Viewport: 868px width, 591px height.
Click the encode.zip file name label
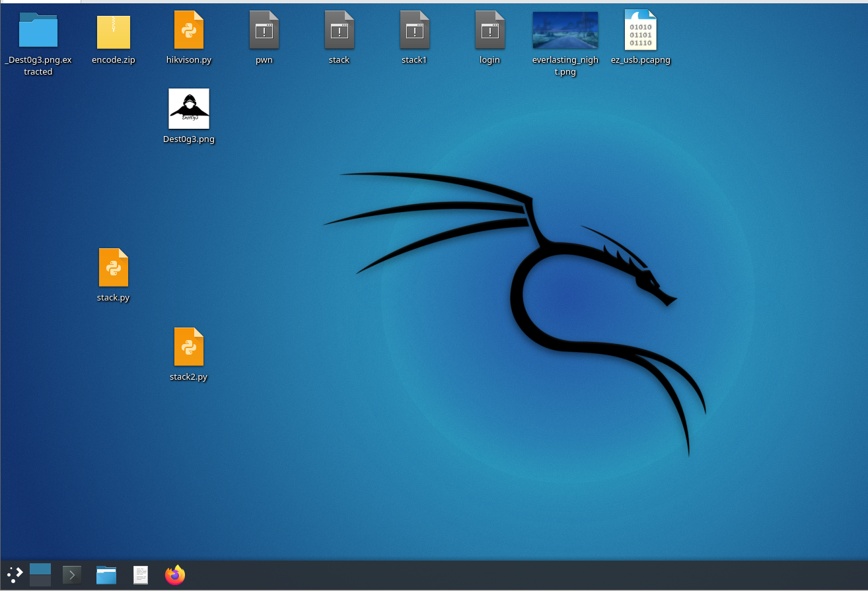point(114,60)
